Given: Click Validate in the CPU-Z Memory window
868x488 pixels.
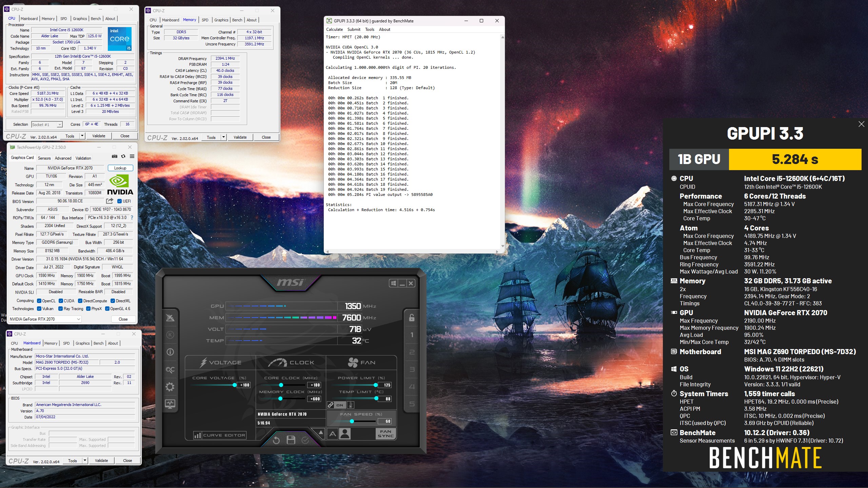Looking at the screenshot, I should tap(240, 137).
